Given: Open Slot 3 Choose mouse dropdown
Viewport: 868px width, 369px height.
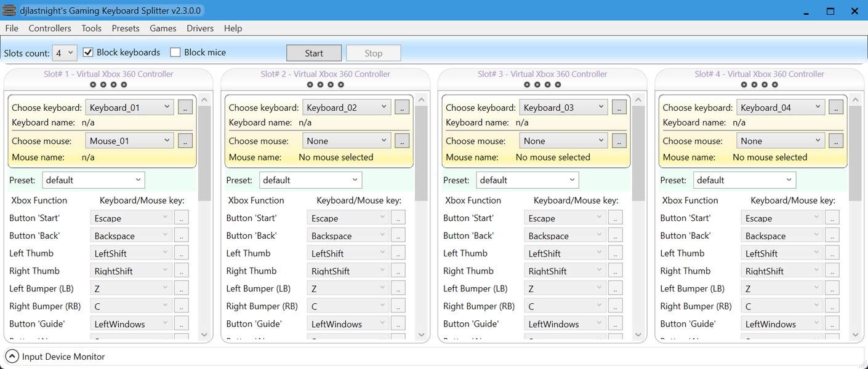Looking at the screenshot, I should tap(564, 141).
